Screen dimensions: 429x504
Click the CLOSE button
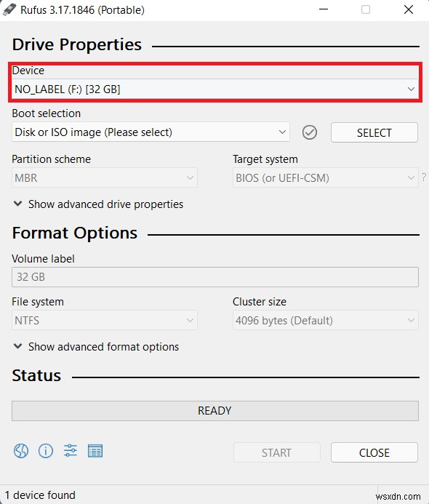pyautogui.click(x=374, y=452)
